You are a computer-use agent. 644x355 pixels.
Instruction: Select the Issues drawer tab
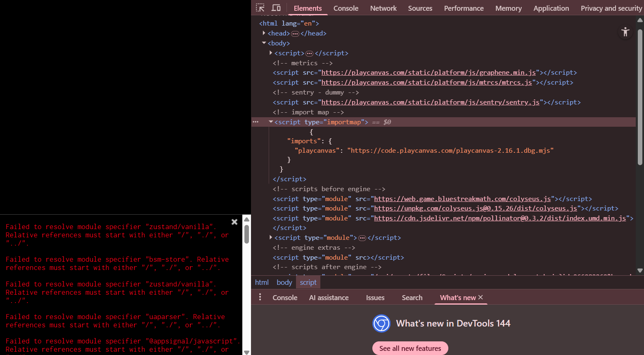[375, 298]
